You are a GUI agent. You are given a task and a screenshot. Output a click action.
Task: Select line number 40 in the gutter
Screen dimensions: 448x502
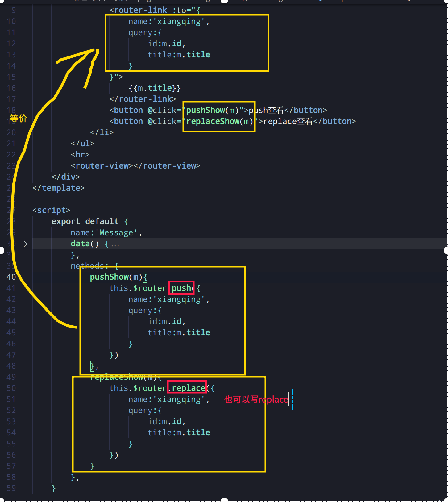11,277
